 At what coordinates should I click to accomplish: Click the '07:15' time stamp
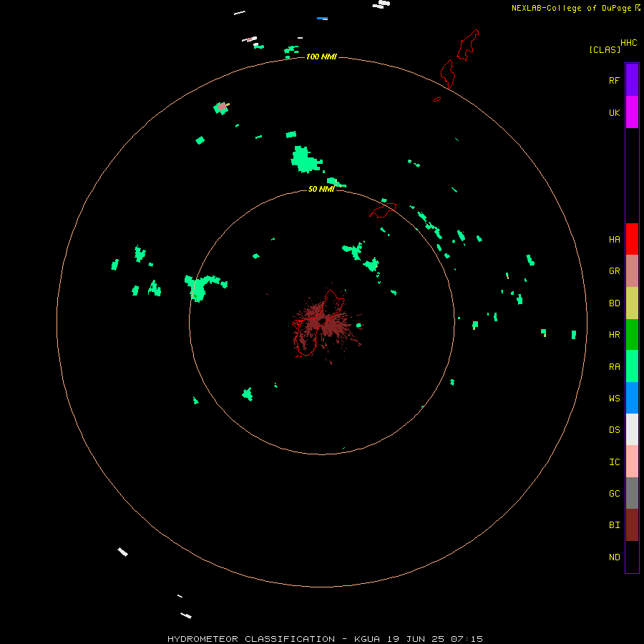click(x=467, y=639)
